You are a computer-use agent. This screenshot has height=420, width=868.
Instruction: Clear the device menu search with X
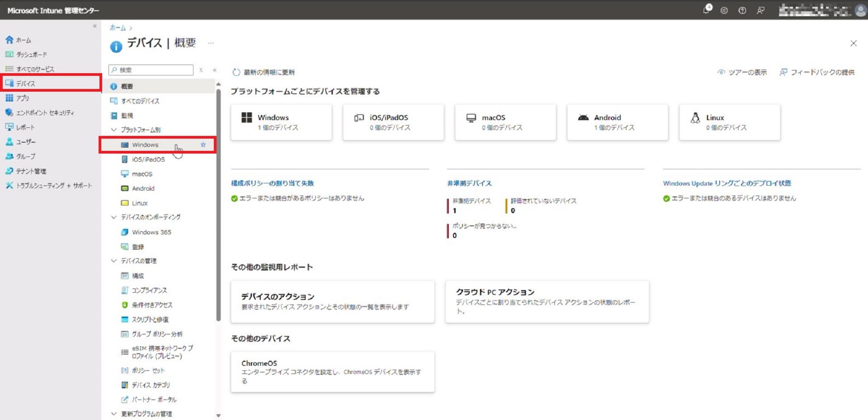pyautogui.click(x=201, y=70)
